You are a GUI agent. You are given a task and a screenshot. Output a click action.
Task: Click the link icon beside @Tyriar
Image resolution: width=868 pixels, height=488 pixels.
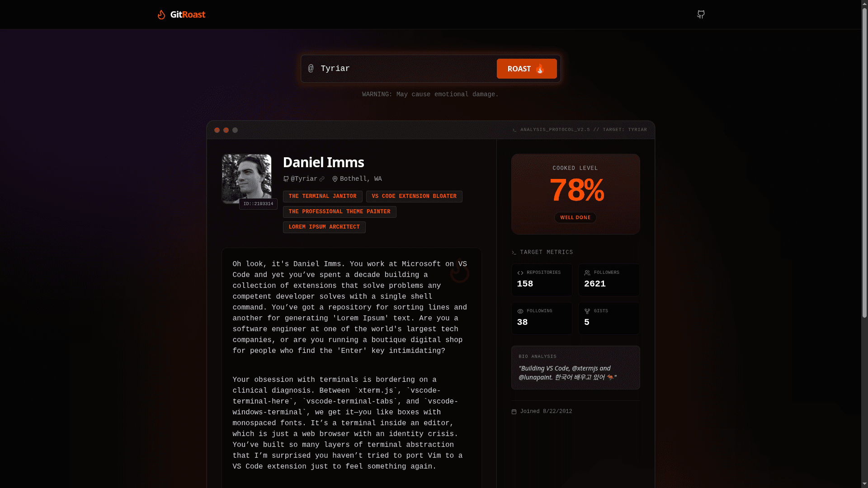322,179
